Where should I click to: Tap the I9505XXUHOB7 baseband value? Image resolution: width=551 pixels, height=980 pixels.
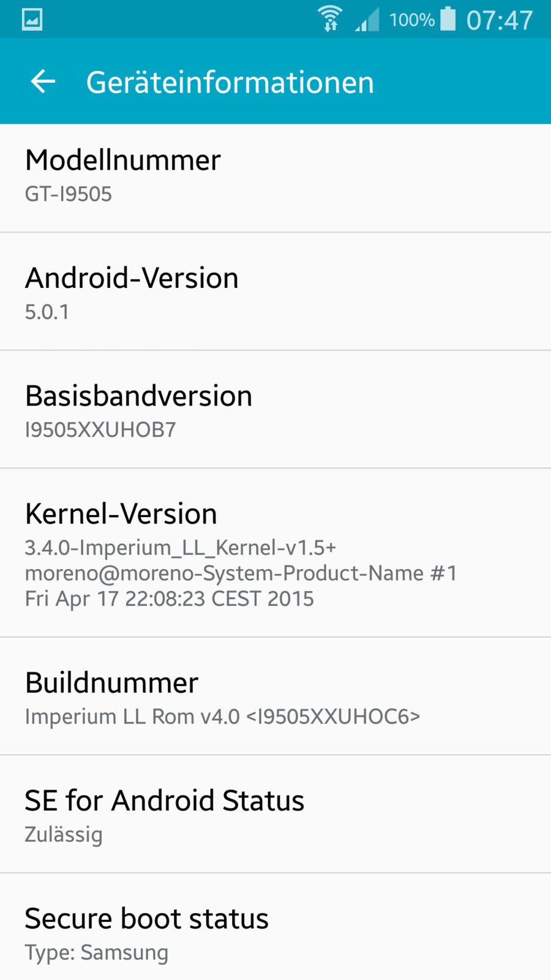coord(100,430)
